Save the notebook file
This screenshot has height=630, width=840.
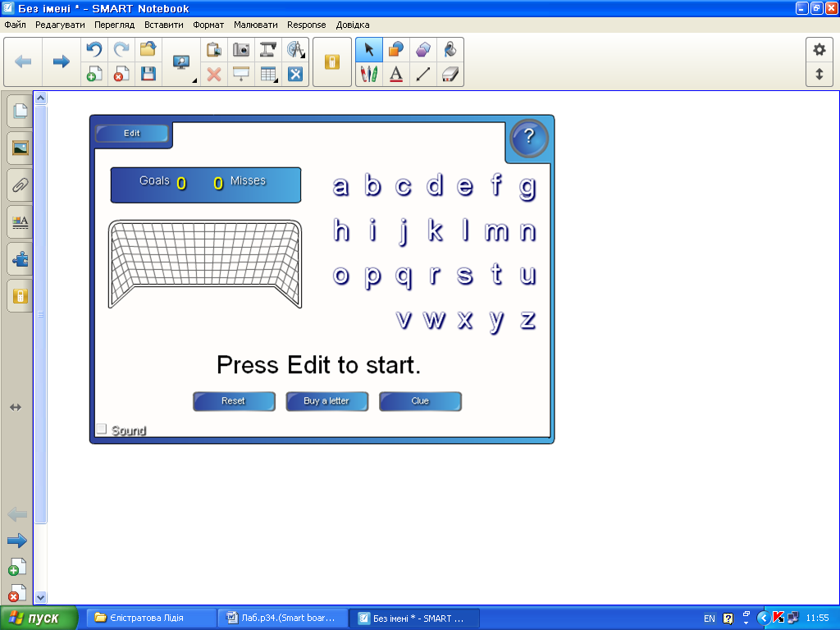tap(148, 74)
